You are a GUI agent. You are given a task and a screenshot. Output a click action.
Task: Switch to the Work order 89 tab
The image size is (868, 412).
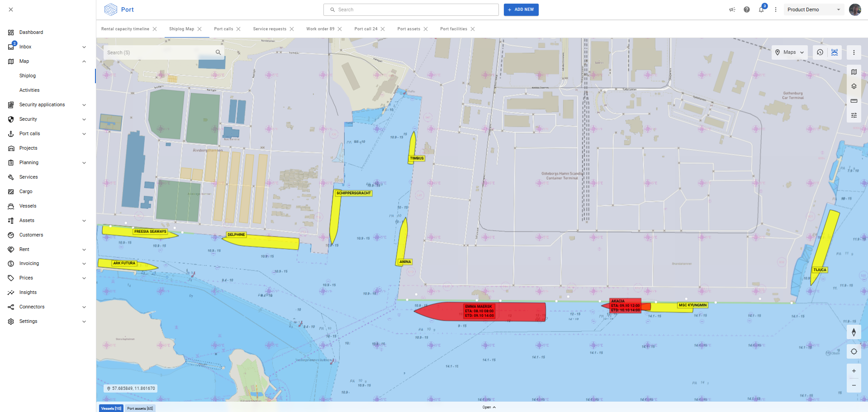pyautogui.click(x=320, y=29)
